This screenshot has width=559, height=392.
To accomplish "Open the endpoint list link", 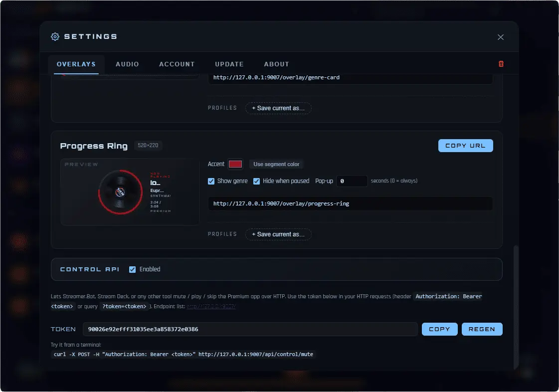I will (211, 306).
